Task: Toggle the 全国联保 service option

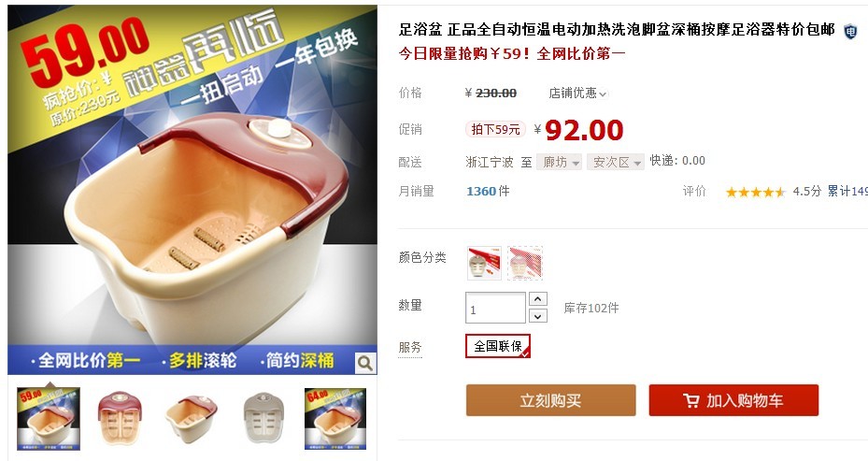Action: click(498, 346)
